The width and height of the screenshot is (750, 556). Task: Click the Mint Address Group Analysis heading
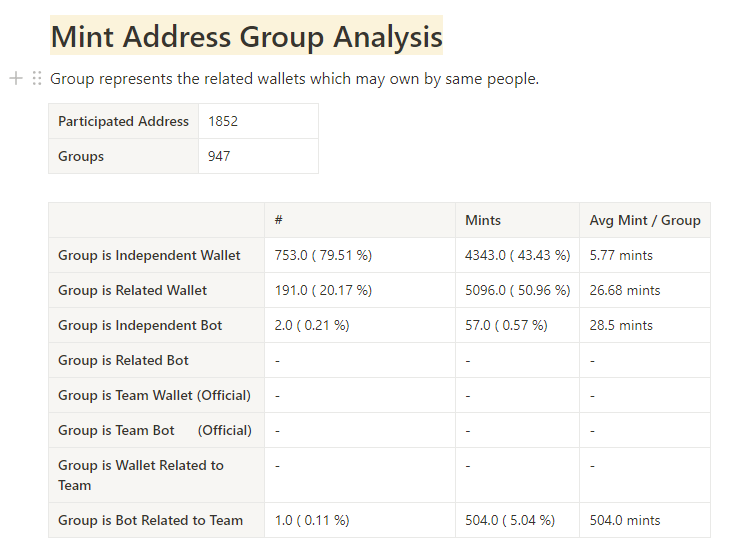pyautogui.click(x=246, y=36)
